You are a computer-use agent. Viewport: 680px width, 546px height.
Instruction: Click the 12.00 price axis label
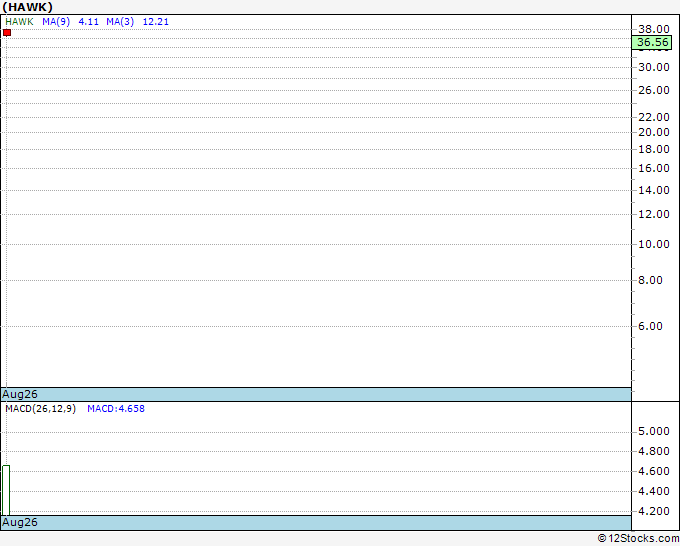[x=654, y=214]
